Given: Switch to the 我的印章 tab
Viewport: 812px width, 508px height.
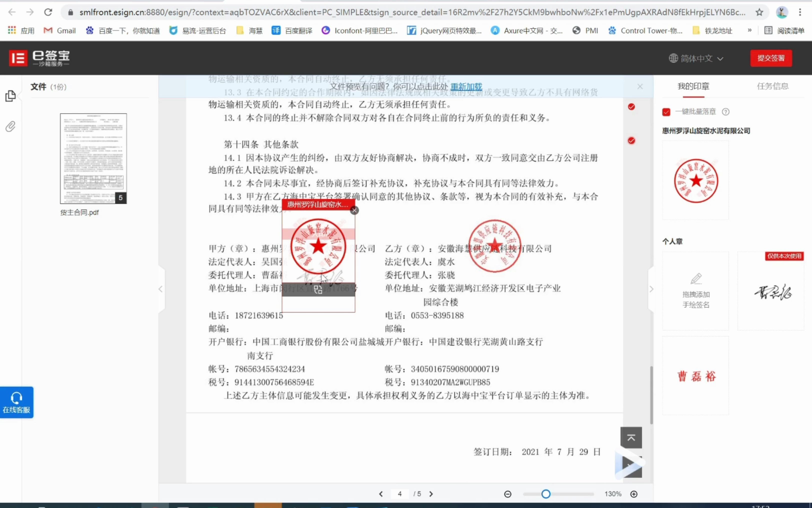Looking at the screenshot, I should 693,86.
